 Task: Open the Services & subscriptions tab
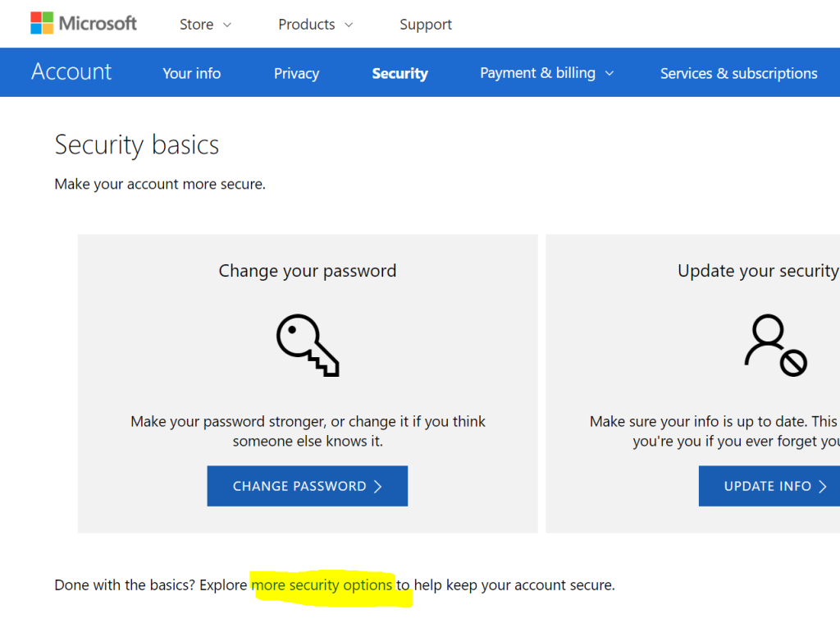[739, 74]
